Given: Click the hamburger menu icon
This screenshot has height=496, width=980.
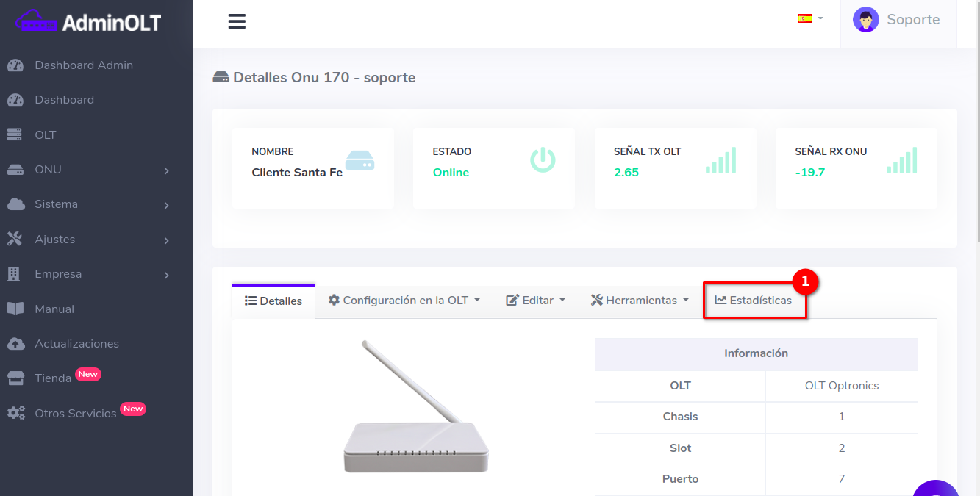Looking at the screenshot, I should click(237, 21).
